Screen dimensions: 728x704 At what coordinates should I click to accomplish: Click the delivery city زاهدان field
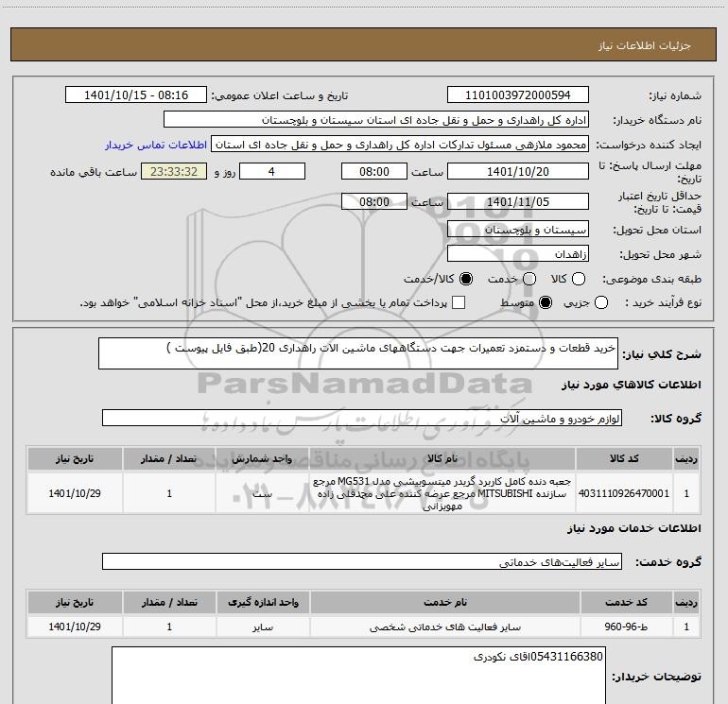pyautogui.click(x=518, y=254)
